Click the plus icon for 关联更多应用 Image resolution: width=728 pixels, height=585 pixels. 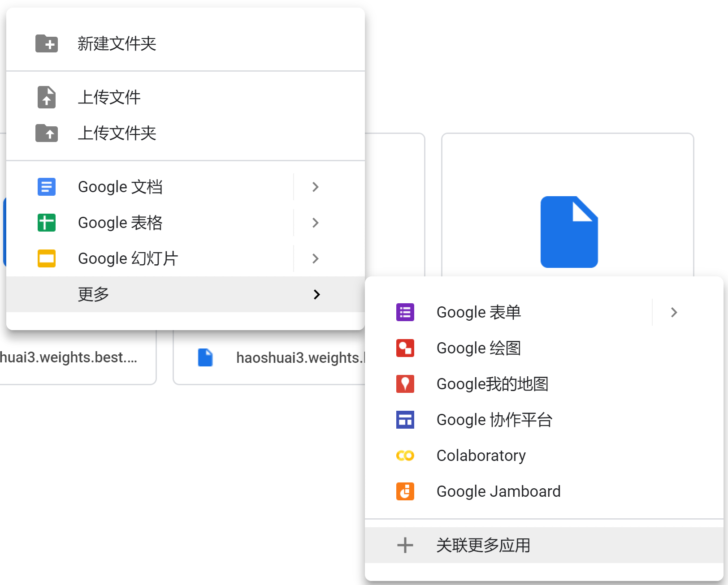405,545
